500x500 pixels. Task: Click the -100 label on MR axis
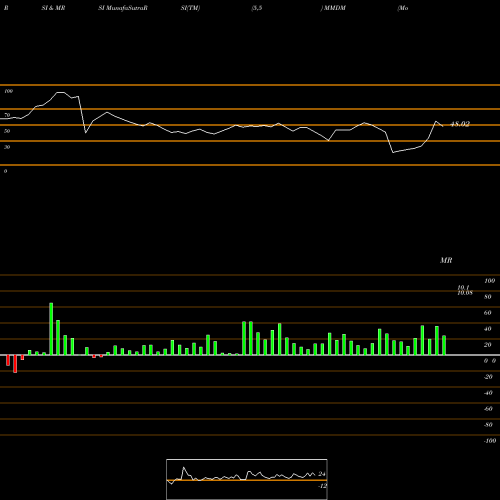(490, 441)
